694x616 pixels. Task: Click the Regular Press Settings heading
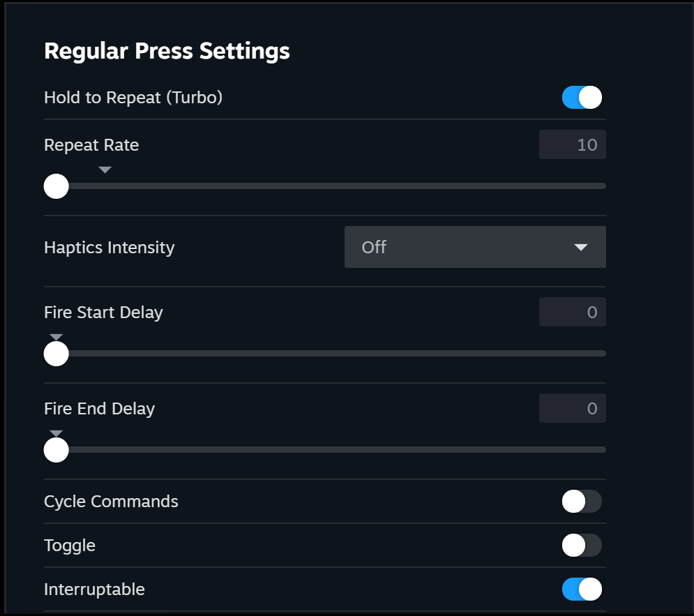(x=167, y=51)
